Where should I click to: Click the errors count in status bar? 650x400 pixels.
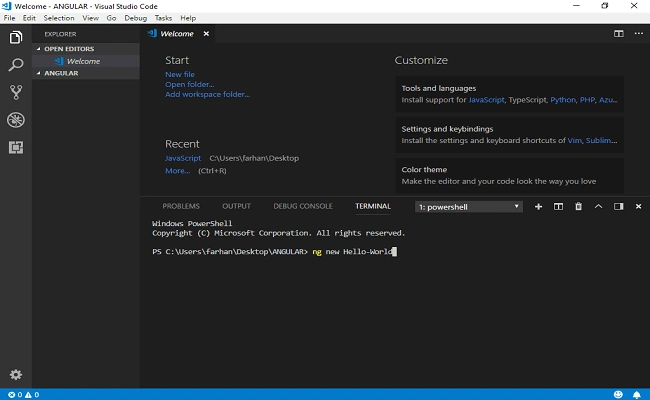point(15,395)
